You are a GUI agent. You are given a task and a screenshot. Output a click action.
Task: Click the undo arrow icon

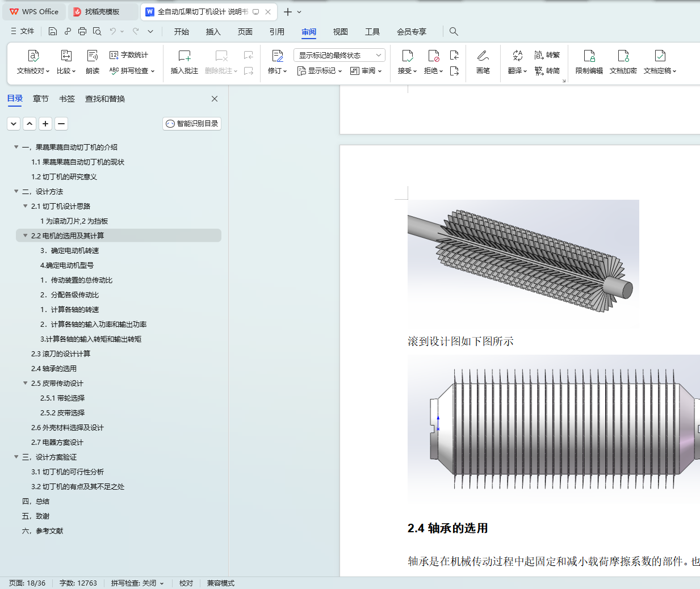coord(113,31)
